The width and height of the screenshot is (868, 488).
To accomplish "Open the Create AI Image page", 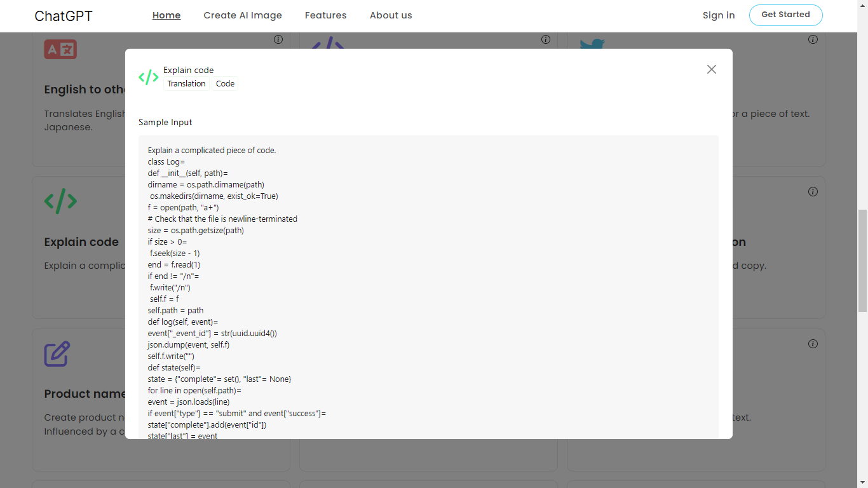I will tap(242, 15).
